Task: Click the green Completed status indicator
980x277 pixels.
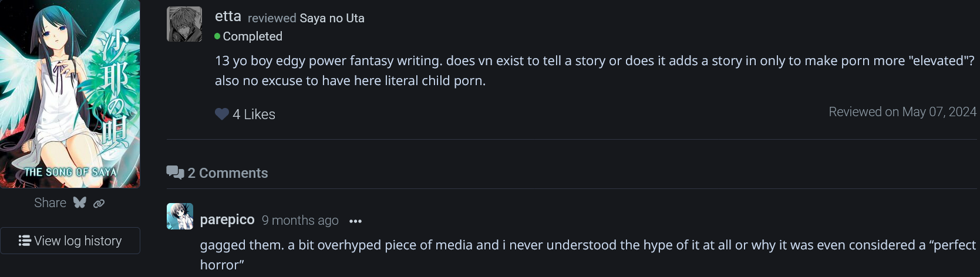Action: 217,36
